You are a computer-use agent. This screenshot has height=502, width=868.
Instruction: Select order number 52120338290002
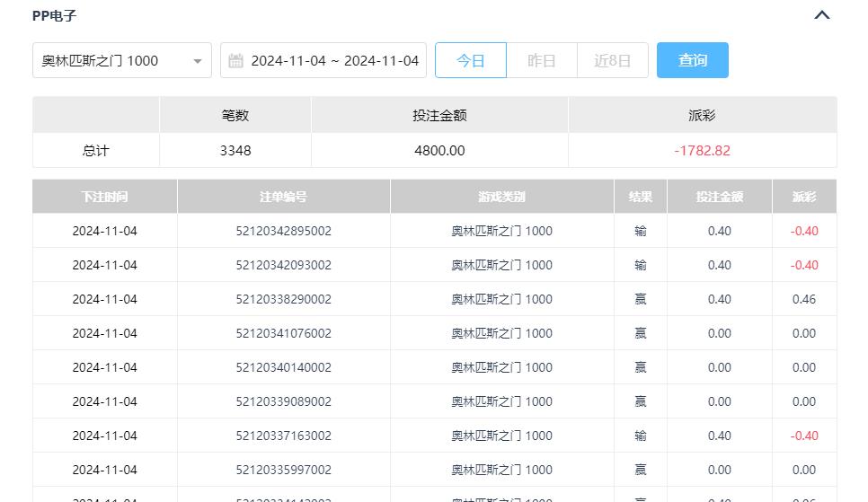283,299
